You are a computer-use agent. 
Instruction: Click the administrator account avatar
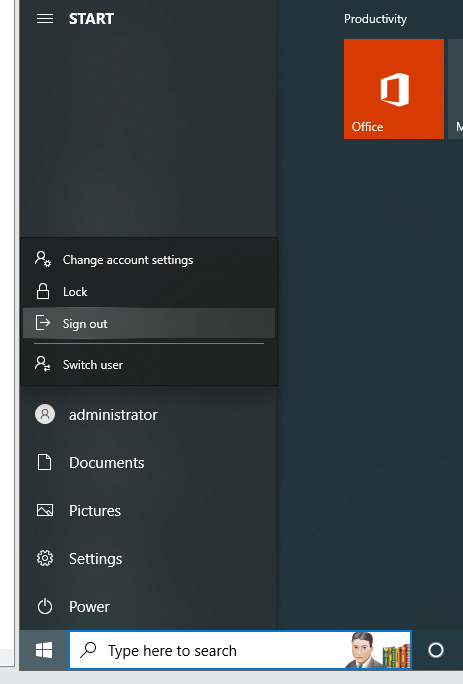point(45,414)
